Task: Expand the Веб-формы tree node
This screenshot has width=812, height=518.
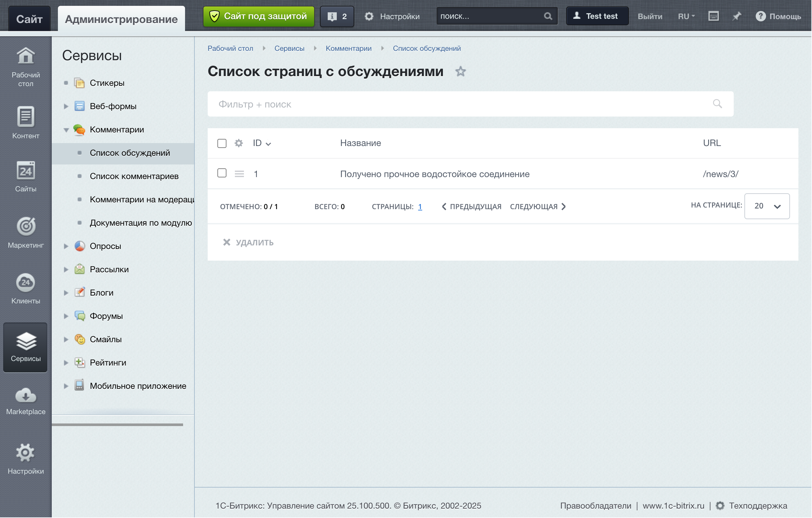Action: (66, 106)
